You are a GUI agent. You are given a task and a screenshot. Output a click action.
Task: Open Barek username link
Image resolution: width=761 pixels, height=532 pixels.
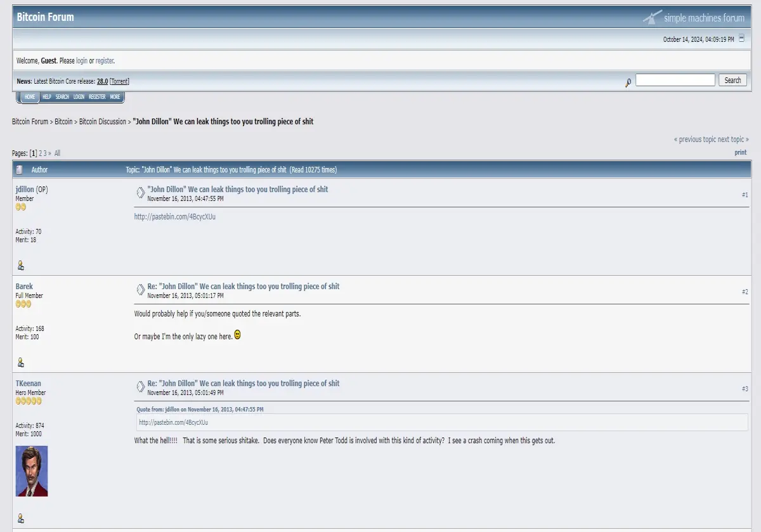tap(24, 287)
